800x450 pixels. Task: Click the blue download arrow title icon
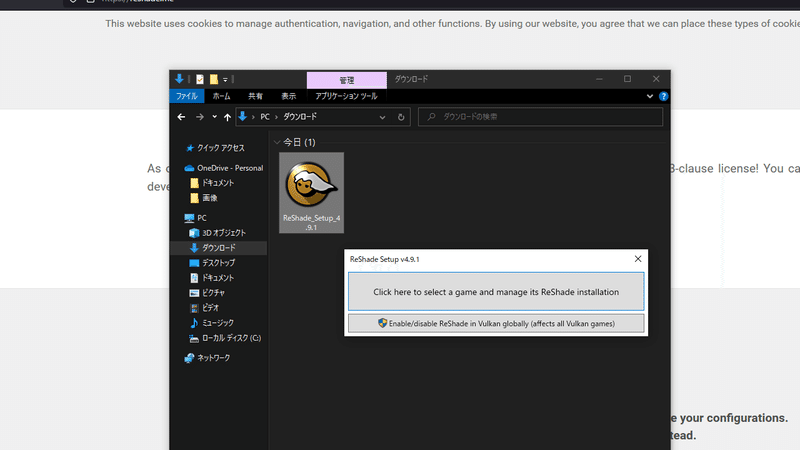pyautogui.click(x=179, y=79)
